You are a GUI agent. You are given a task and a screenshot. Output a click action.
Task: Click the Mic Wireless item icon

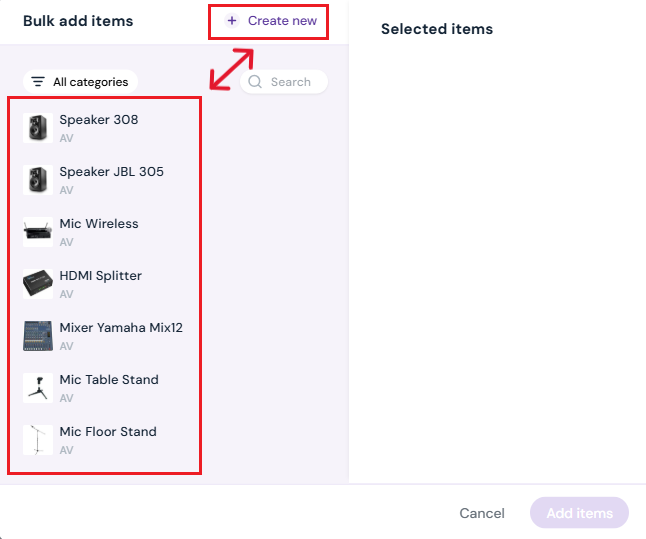(x=38, y=232)
